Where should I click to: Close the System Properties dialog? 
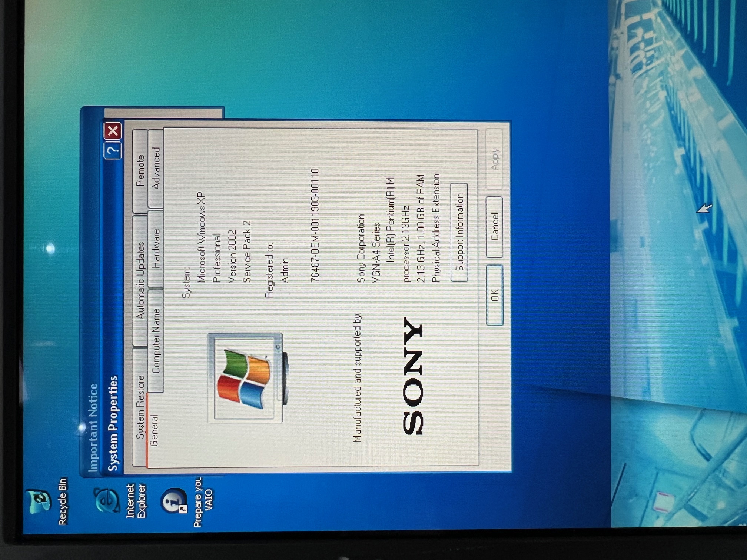click(x=113, y=131)
